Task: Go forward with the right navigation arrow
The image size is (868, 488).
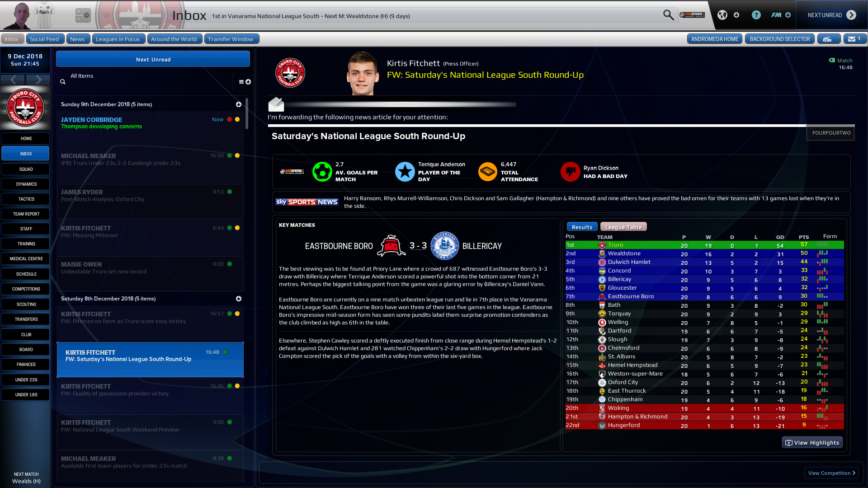Action: [x=38, y=80]
